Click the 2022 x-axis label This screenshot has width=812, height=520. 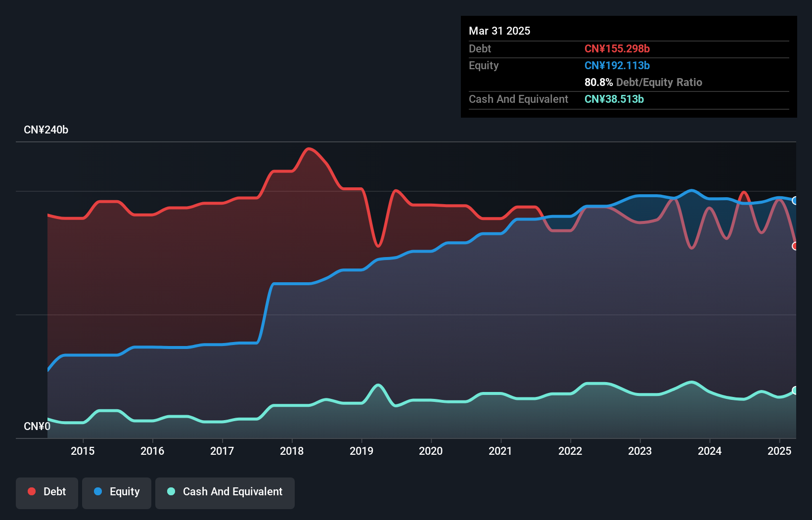point(570,451)
